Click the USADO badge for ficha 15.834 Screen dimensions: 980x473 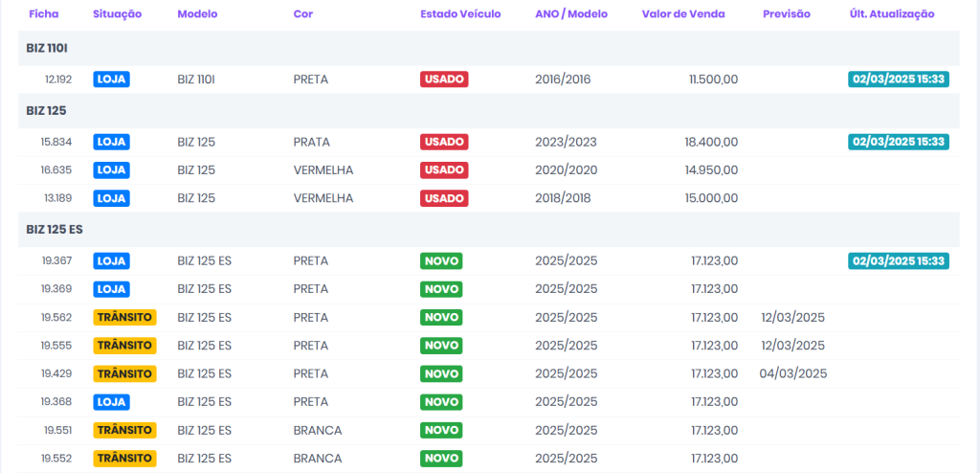coord(444,142)
